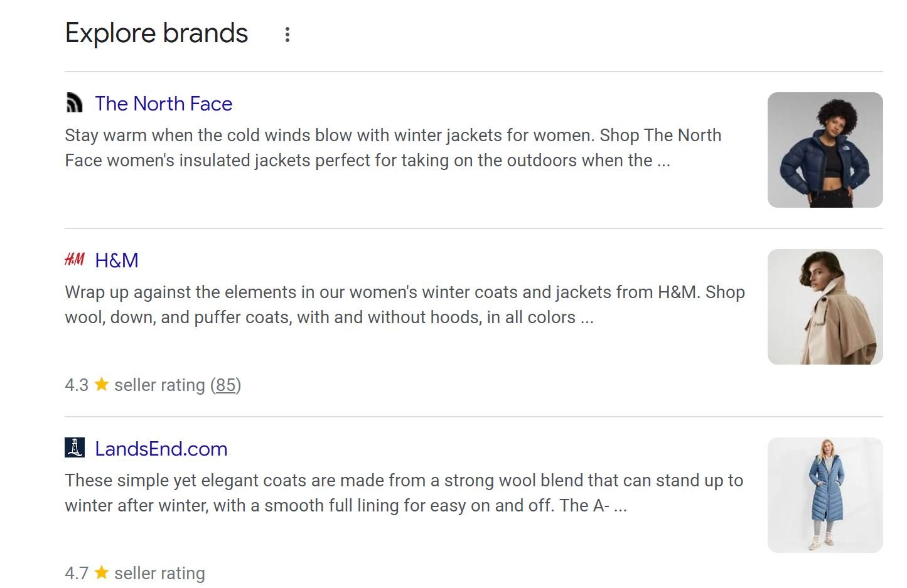Image resolution: width=907 pixels, height=588 pixels.
Task: Click the 4.3 rating number for H&M
Action: [77, 385]
